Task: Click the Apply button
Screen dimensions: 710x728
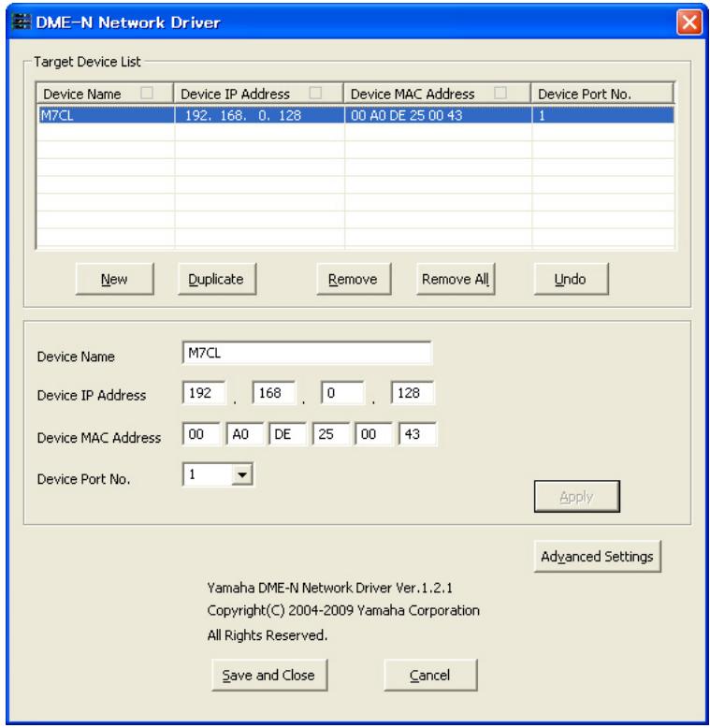Action: pyautogui.click(x=576, y=497)
